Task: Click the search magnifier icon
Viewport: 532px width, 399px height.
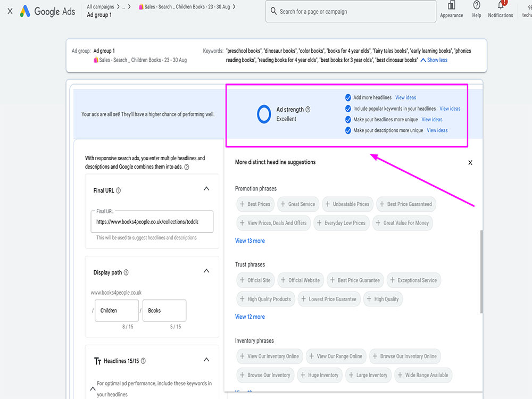Action: pos(273,11)
